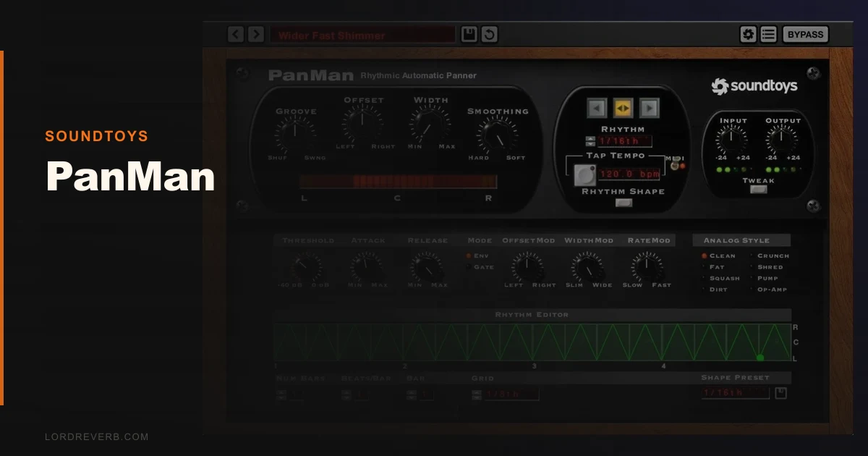Click the Output level knob
This screenshot has width=868, height=456.
[783, 138]
